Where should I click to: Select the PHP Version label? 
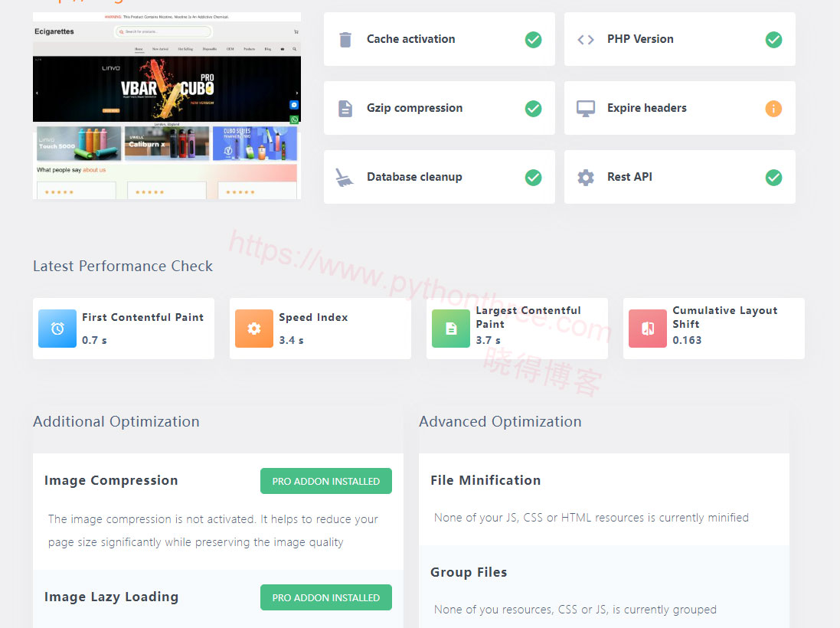click(x=640, y=39)
